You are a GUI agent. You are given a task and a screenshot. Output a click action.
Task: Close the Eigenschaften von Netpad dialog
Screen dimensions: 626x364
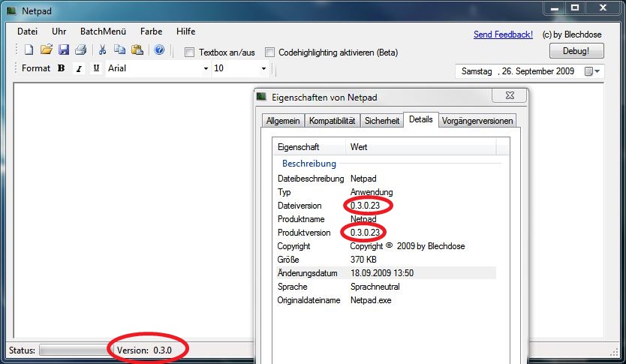[510, 95]
